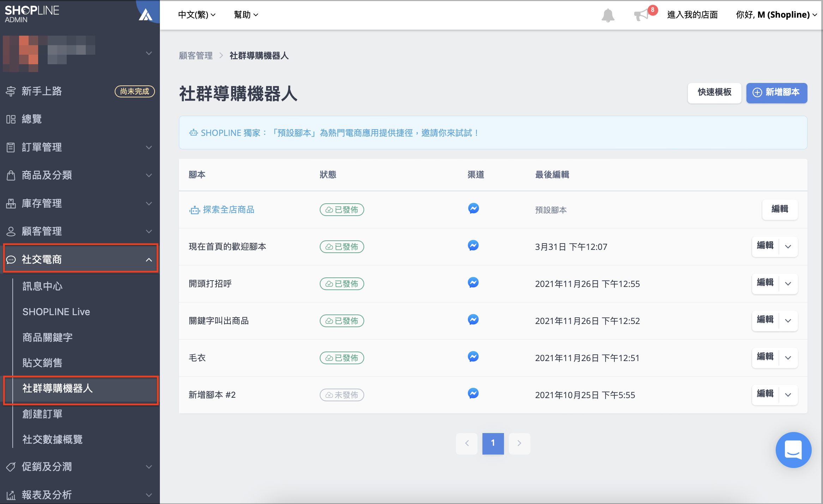Image resolution: width=823 pixels, height=504 pixels.
Task: Click 編輯 for 毛衣
Action: coord(765,357)
